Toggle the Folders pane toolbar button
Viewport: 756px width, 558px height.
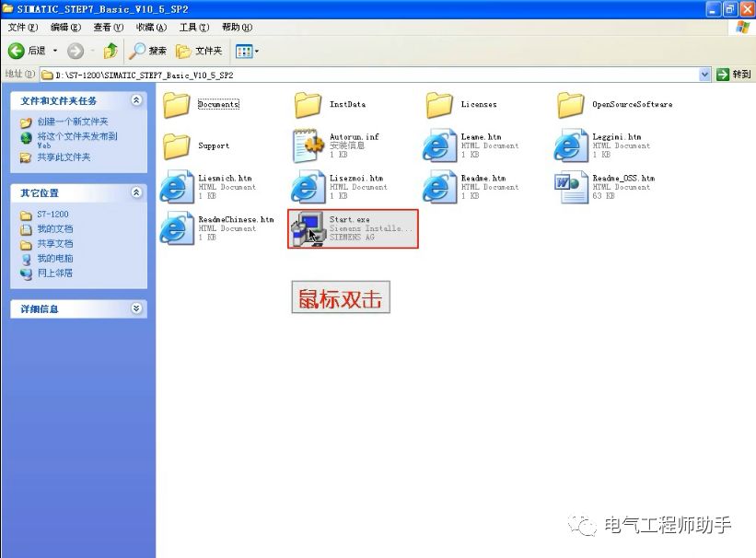click(199, 51)
